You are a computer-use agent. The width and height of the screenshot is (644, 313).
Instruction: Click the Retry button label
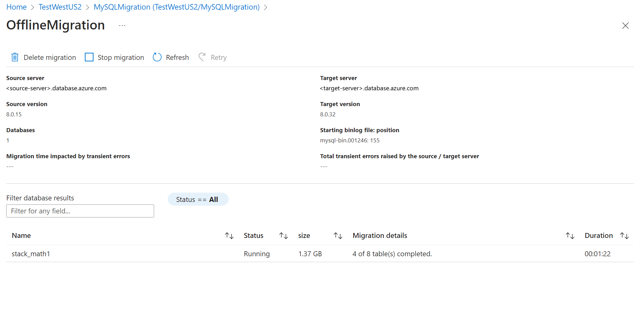coord(219,57)
